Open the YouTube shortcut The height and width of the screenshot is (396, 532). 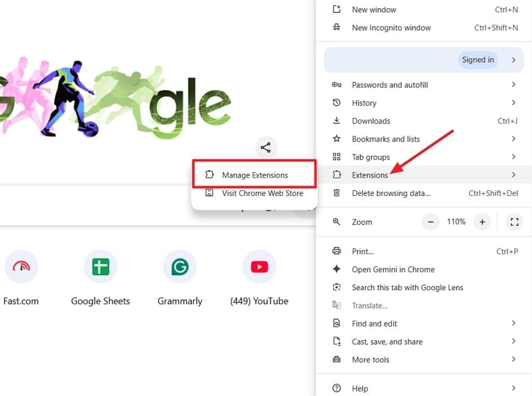[259, 278]
